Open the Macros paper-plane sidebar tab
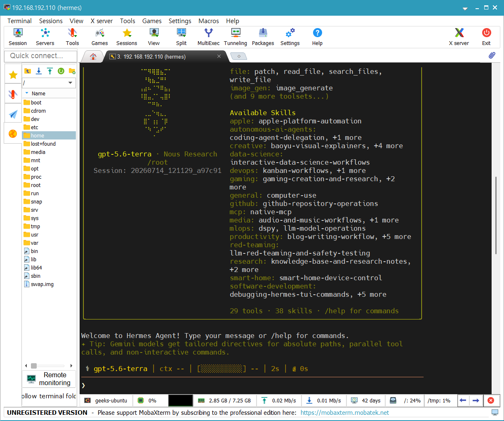The image size is (504, 421). click(x=13, y=114)
